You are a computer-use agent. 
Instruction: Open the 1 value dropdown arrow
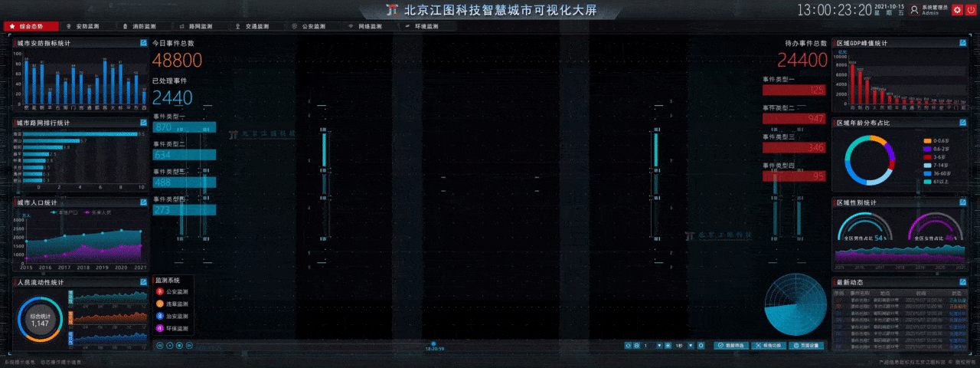pyautogui.click(x=659, y=345)
